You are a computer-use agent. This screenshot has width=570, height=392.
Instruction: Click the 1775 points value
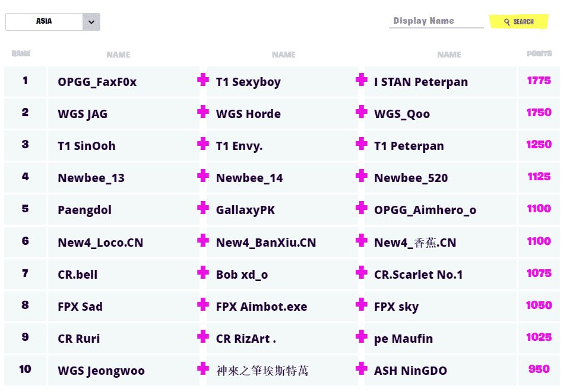(x=539, y=81)
